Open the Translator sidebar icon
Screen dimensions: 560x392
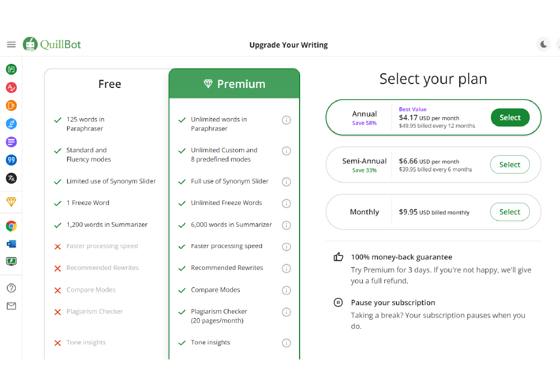pos(11,178)
